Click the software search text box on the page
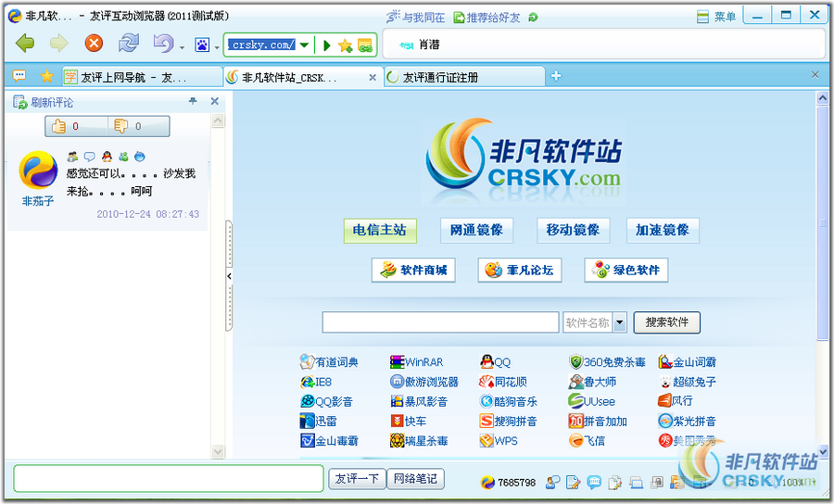 tap(440, 322)
